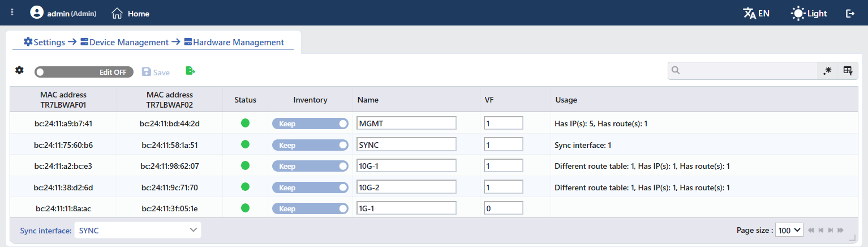Click the VF field in 1G-1 row

click(504, 208)
